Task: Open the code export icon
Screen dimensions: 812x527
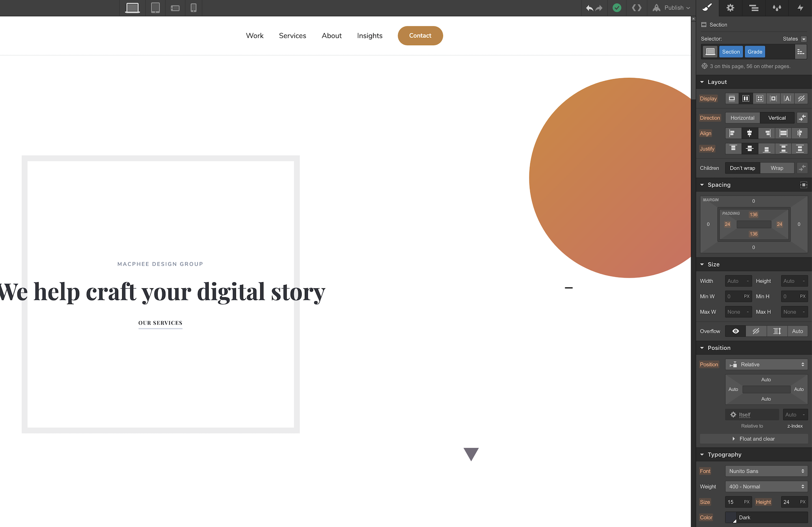Action: point(637,8)
